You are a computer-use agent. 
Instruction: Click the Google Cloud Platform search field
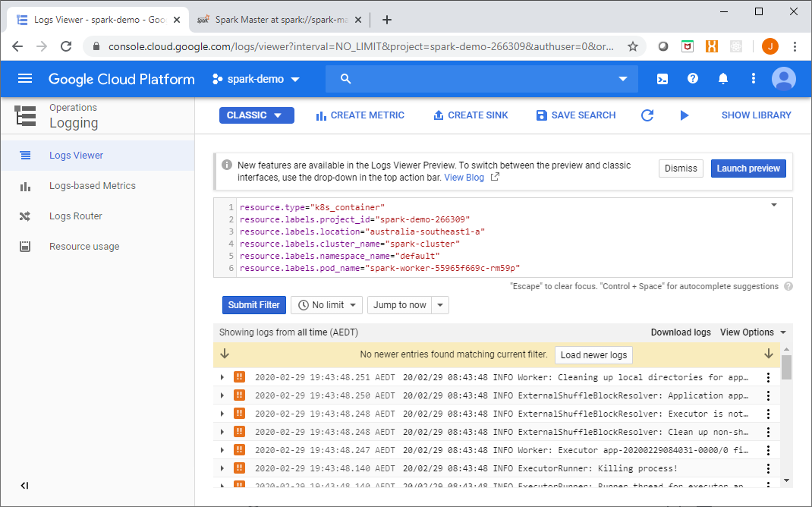482,79
